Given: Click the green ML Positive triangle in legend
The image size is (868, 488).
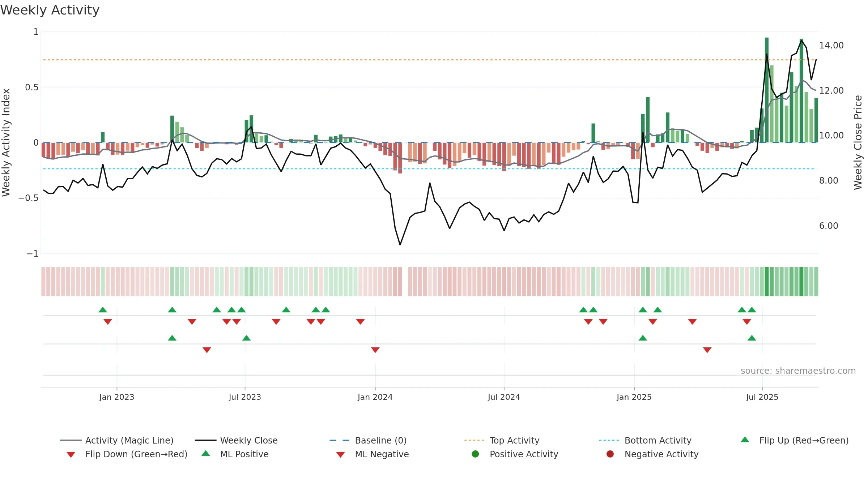Looking at the screenshot, I should click(206, 453).
